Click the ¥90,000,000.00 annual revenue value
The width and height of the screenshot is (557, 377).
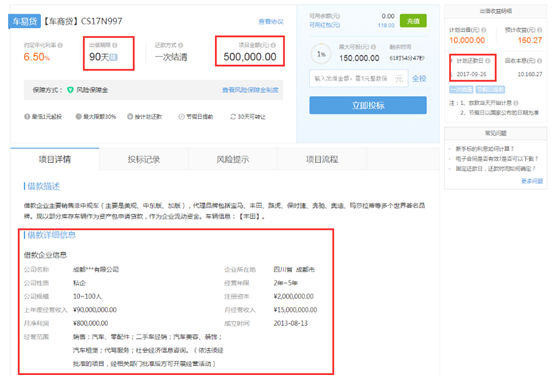tap(95, 310)
